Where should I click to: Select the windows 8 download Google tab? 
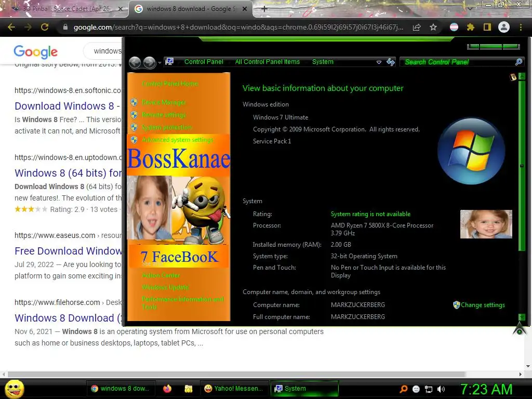pyautogui.click(x=191, y=8)
